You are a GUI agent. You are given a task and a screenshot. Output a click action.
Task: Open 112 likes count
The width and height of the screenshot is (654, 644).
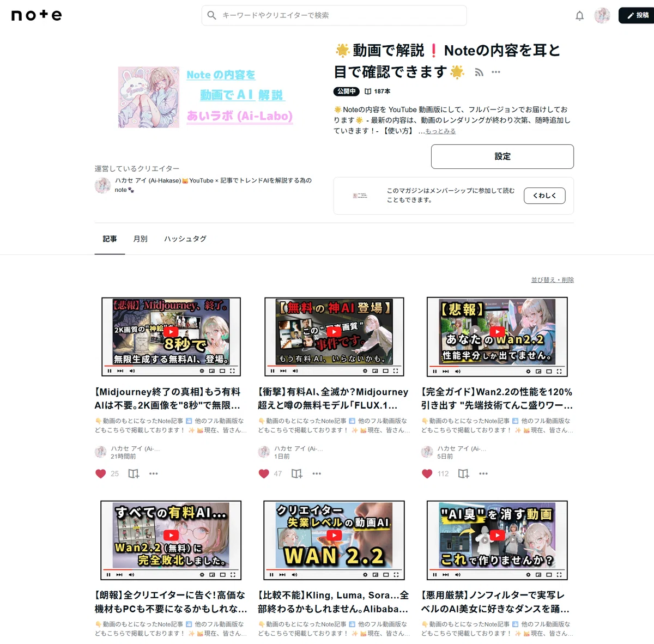point(443,474)
